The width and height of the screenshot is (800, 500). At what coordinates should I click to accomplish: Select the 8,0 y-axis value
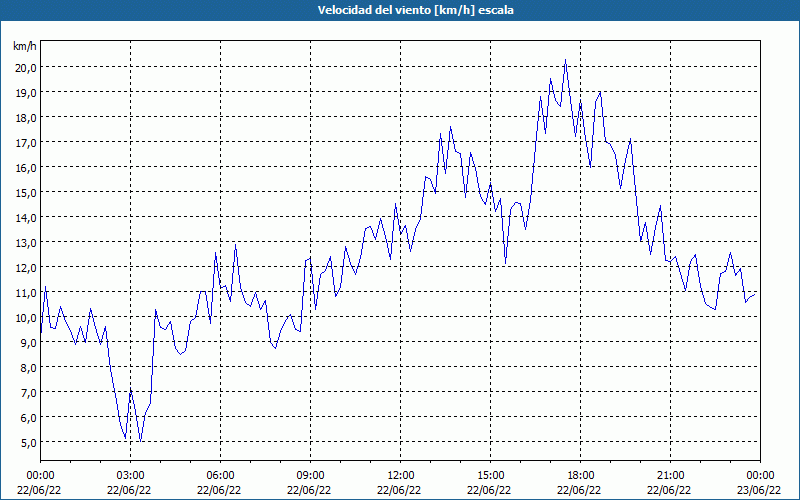[x=28, y=368]
